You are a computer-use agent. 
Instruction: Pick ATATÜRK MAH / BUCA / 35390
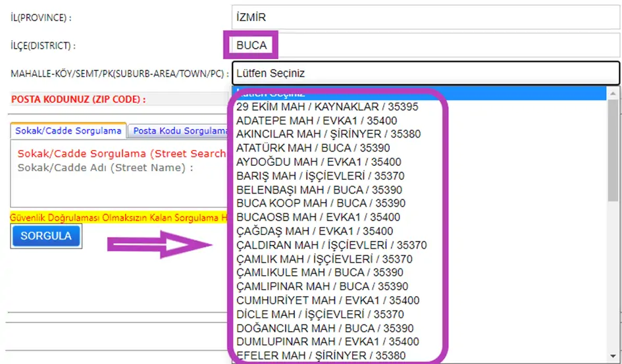tap(313, 148)
